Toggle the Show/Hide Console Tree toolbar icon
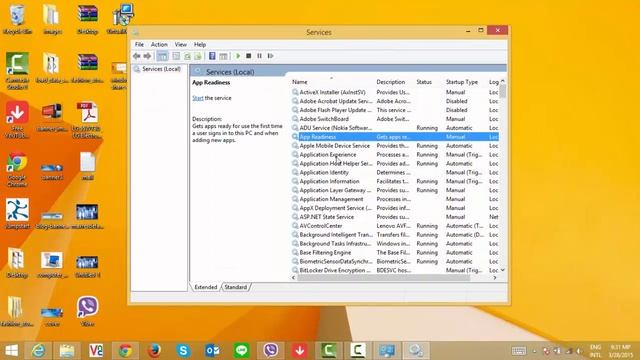640x360 pixels. point(162,56)
